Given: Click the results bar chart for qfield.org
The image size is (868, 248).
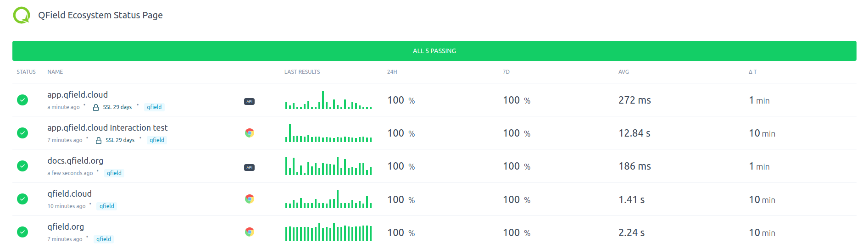Looking at the screenshot, I should tap(328, 232).
